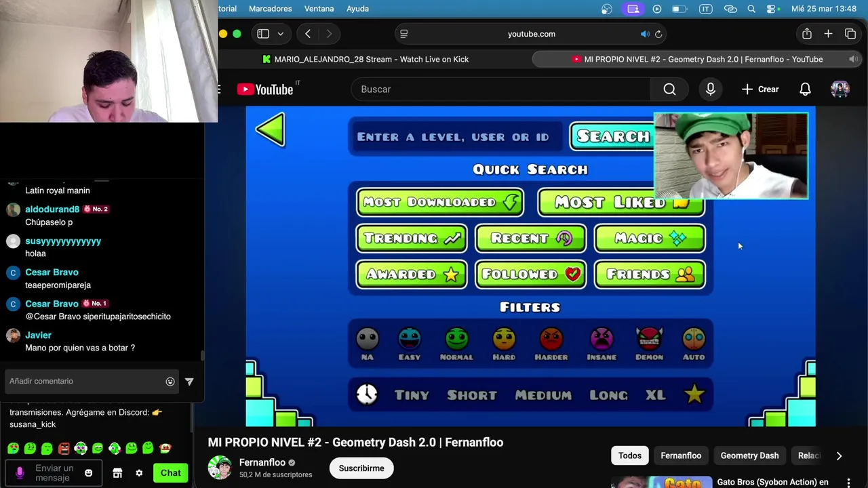Show the Safari tab overview icon
This screenshot has width=868, height=488.
(850, 34)
